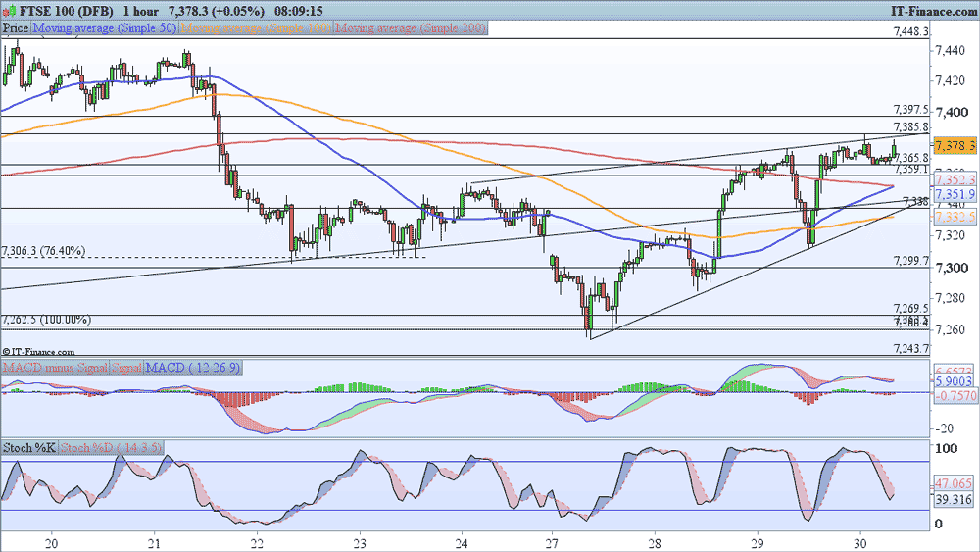The image size is (980, 552).
Task: Select the Stoch %K label
Action: pyautogui.click(x=28, y=448)
